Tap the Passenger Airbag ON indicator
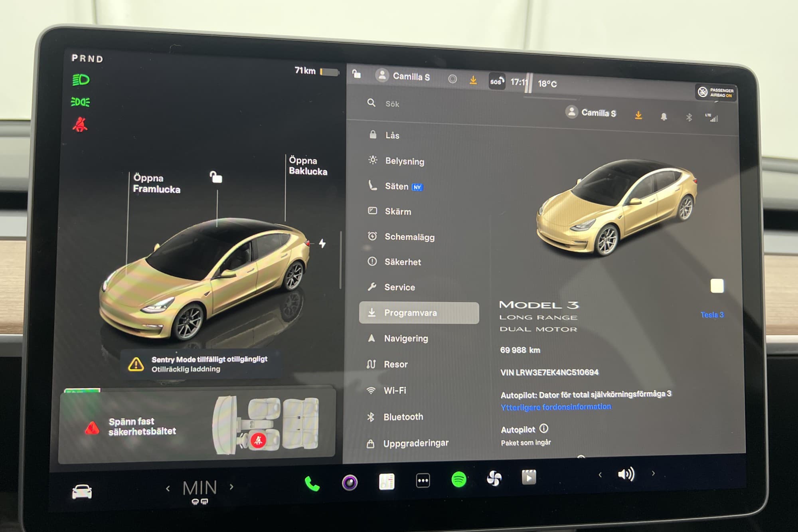The image size is (798, 532). pos(716,93)
